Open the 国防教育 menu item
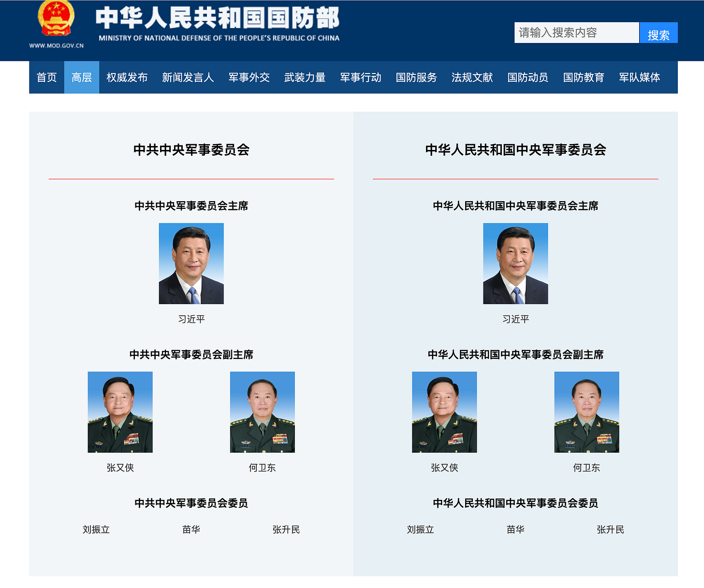 pyautogui.click(x=584, y=77)
